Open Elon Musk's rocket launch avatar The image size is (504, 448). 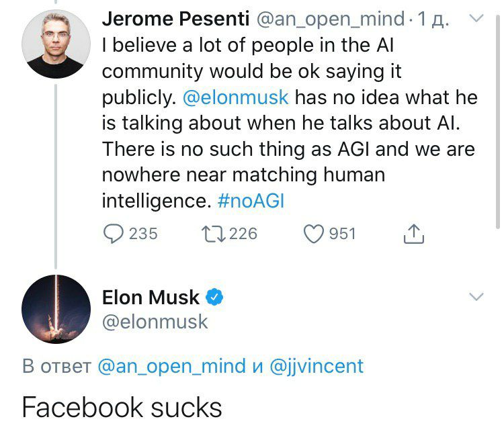(x=56, y=309)
